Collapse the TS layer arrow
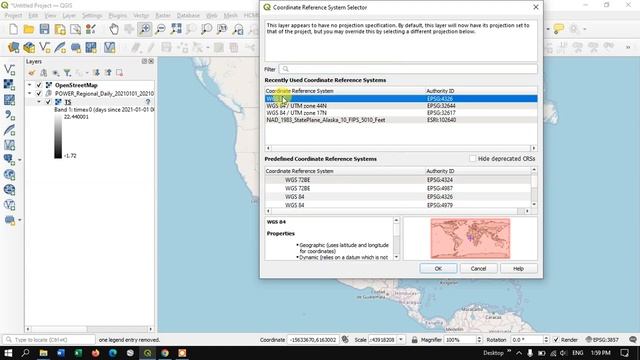640x360 pixels. (x=39, y=102)
